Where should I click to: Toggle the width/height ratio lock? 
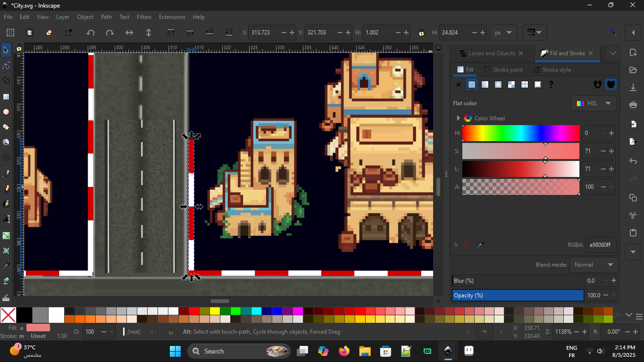coord(421,33)
